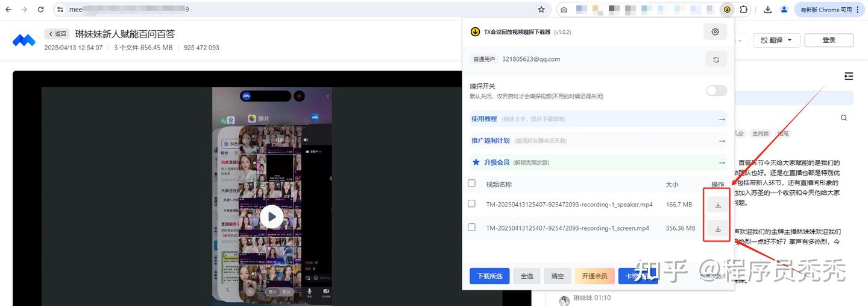Search the transcript with the magnifier icon
This screenshot has width=868, height=306.
coord(844,118)
